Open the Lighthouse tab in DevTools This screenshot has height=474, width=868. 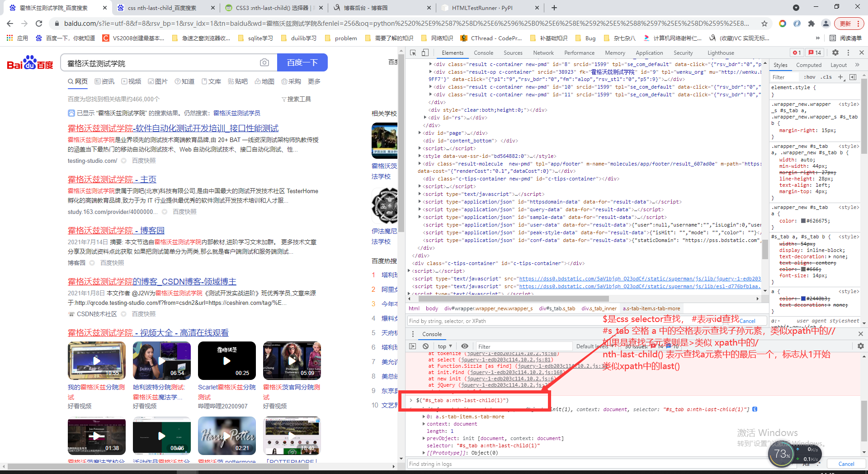point(721,53)
